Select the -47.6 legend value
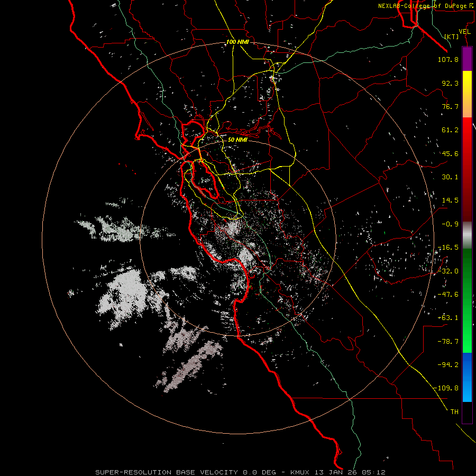This screenshot has width=476, height=476. point(448,295)
